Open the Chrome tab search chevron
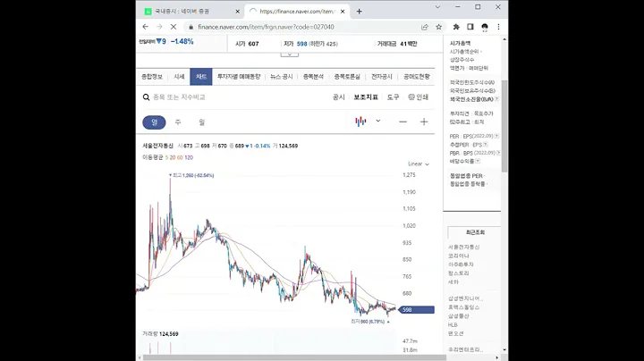 point(437,7)
